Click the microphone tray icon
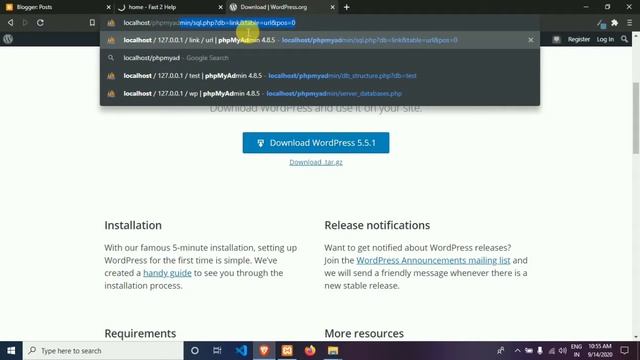This screenshot has height=360, width=640. click(x=540, y=351)
